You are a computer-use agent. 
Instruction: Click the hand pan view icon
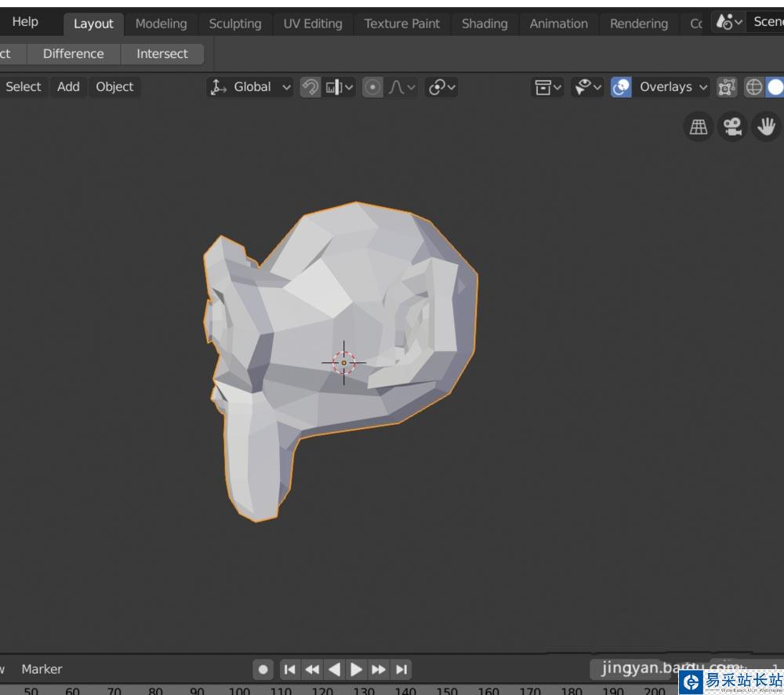click(x=765, y=126)
